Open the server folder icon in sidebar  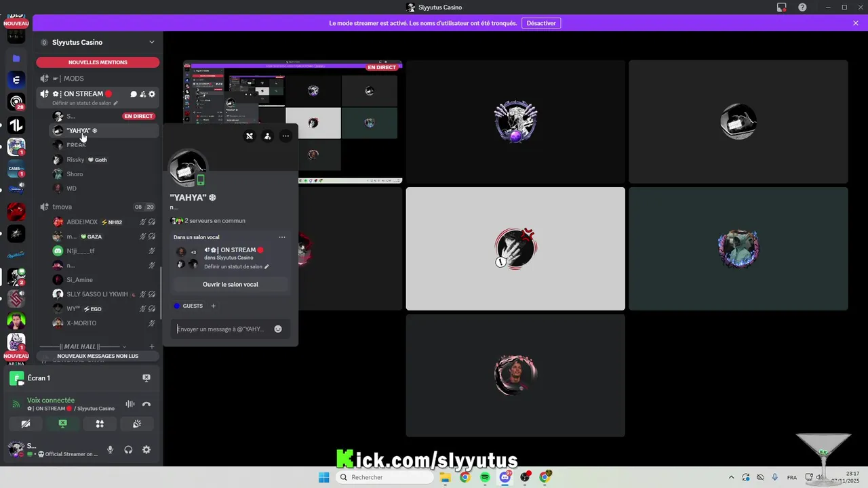16,59
